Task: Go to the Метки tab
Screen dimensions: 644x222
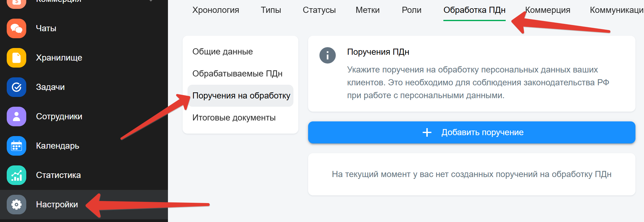Action: coord(368,10)
